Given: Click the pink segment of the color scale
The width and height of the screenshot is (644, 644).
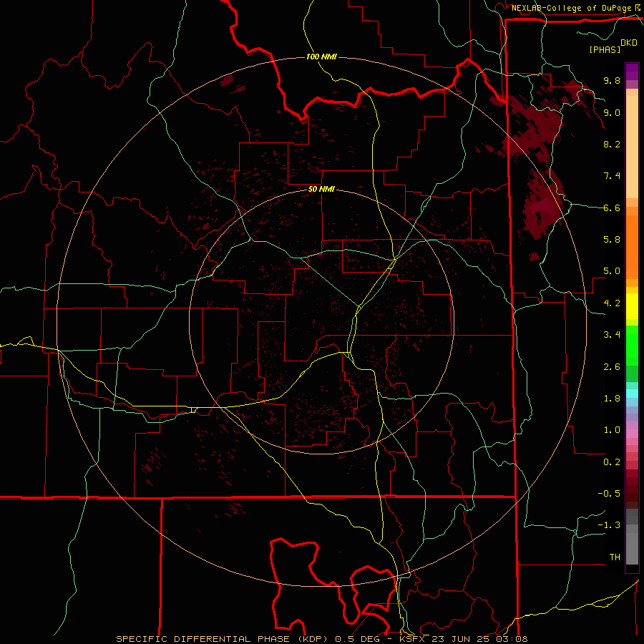Looking at the screenshot, I should (632, 434).
